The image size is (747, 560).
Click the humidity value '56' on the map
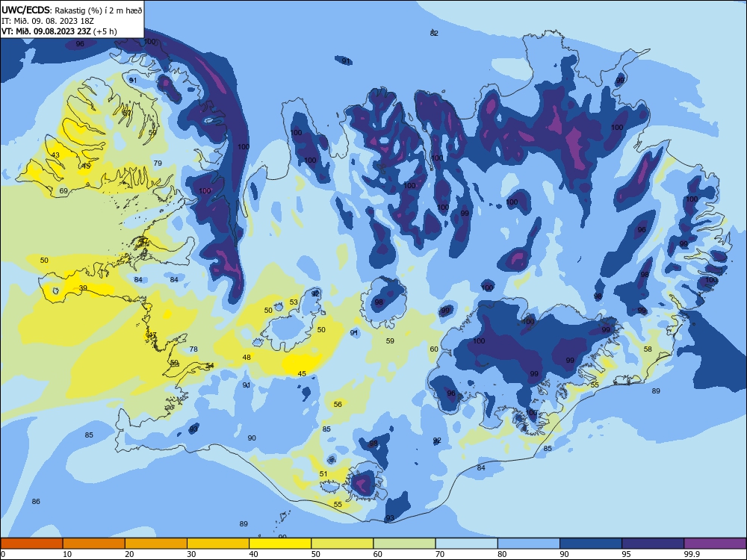[338, 405]
